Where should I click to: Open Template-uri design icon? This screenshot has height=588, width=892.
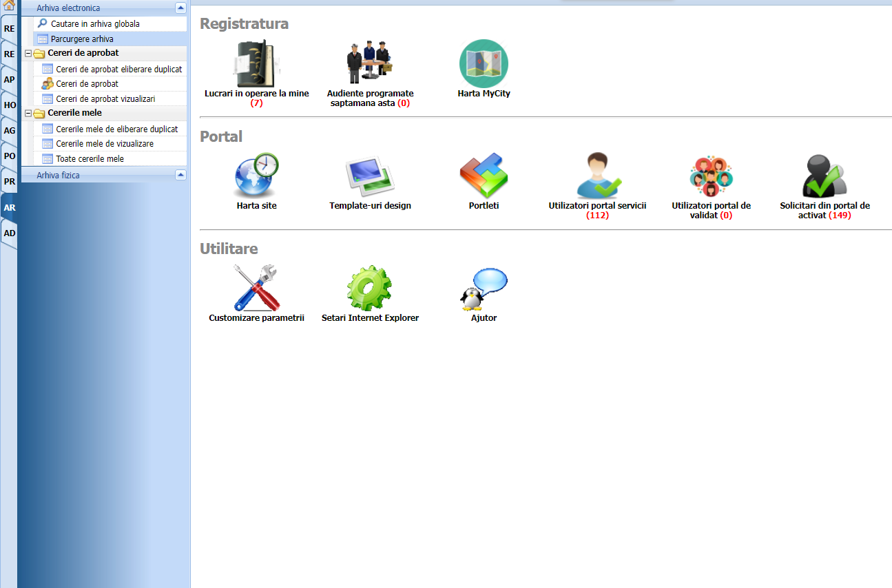click(x=370, y=176)
